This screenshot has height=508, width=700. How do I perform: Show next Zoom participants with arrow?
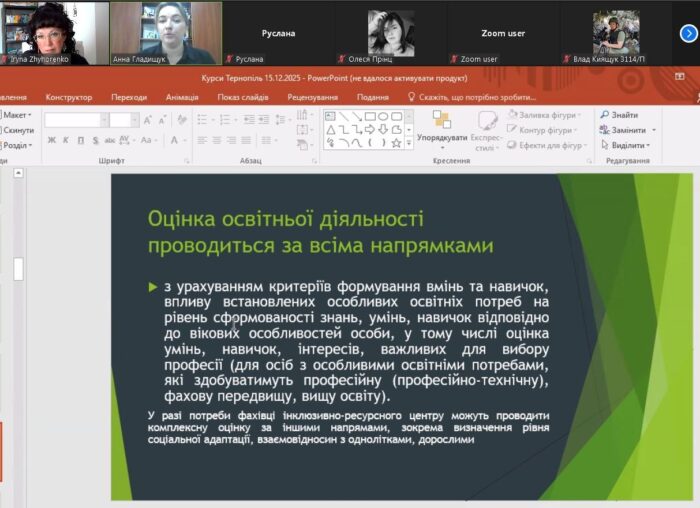pyautogui.click(x=688, y=33)
